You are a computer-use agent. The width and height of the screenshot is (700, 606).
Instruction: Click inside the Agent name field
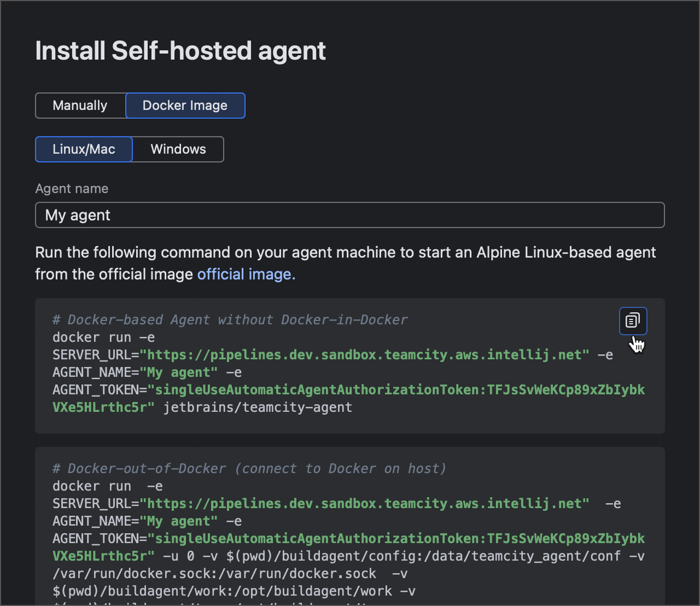(219, 214)
